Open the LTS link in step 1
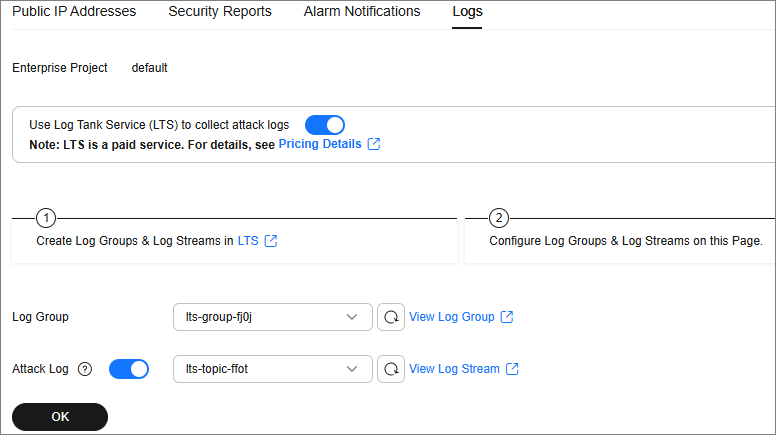776x435 pixels. [248, 241]
